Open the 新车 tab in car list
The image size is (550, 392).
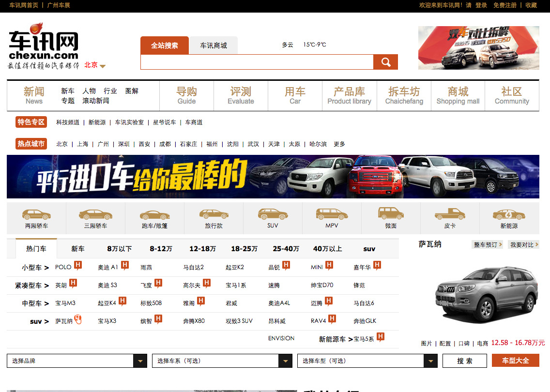(78, 249)
